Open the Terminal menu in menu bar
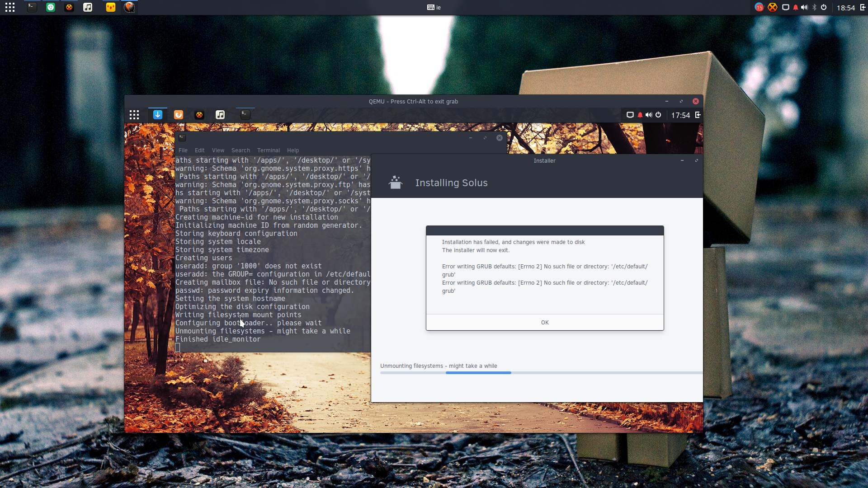The height and width of the screenshot is (488, 868). [269, 150]
